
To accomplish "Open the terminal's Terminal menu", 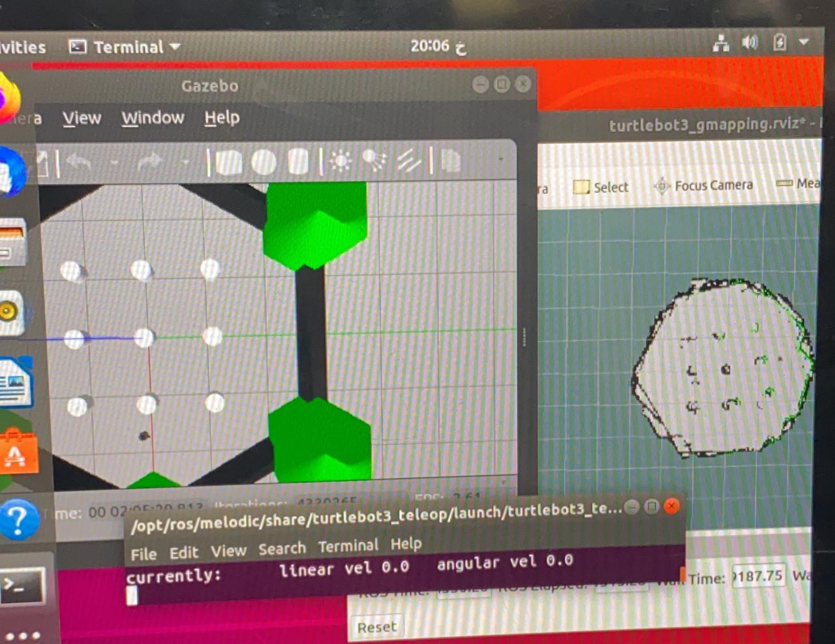I will click(348, 545).
